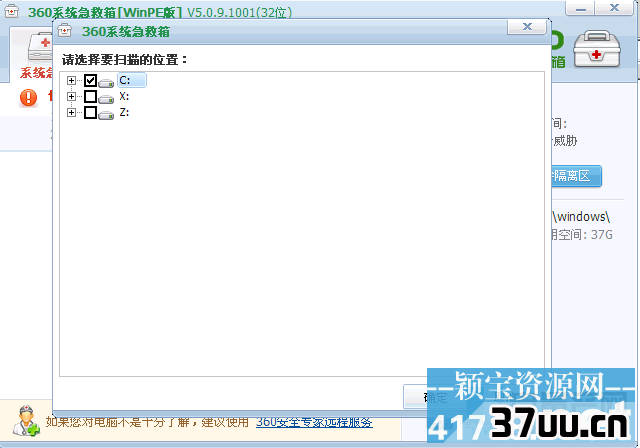Click the 确定 confirm button

tap(435, 397)
